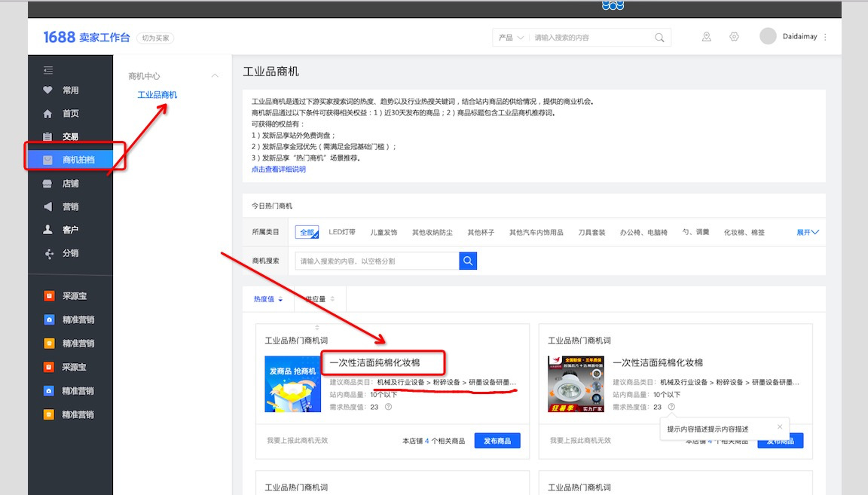Select the 店铺 shop icon in sidebar
Viewport: 868px width, 495px height.
[47, 183]
